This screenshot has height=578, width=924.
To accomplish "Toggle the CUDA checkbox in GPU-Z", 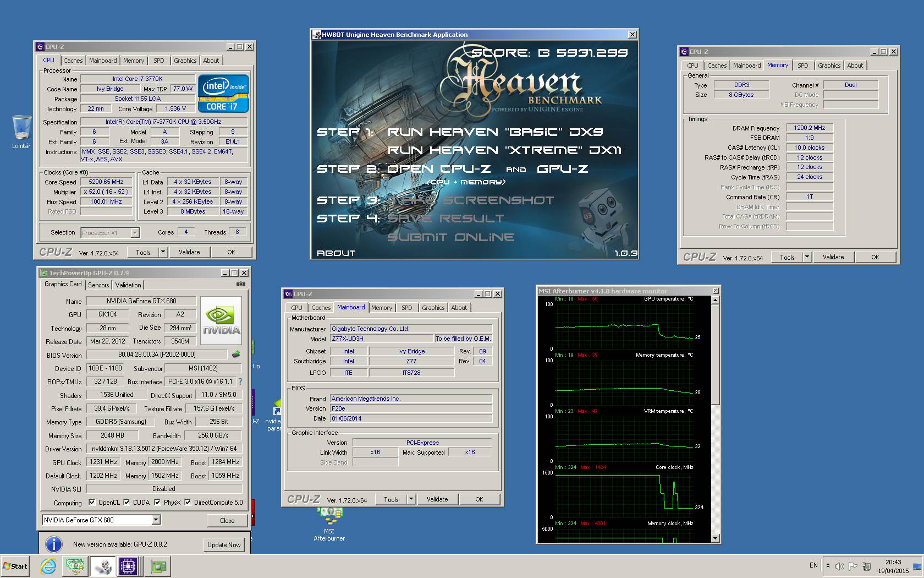I will tap(127, 502).
